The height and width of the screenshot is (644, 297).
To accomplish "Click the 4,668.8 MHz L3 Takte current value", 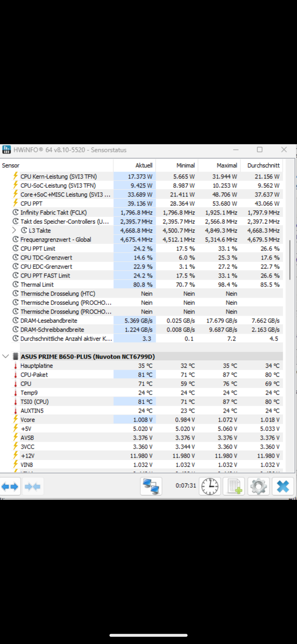I will click(136, 230).
